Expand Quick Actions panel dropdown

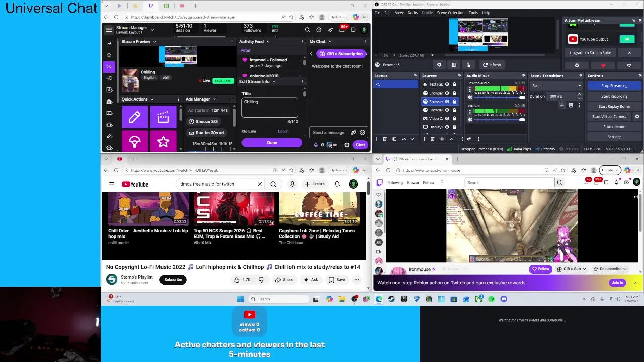click(x=152, y=99)
